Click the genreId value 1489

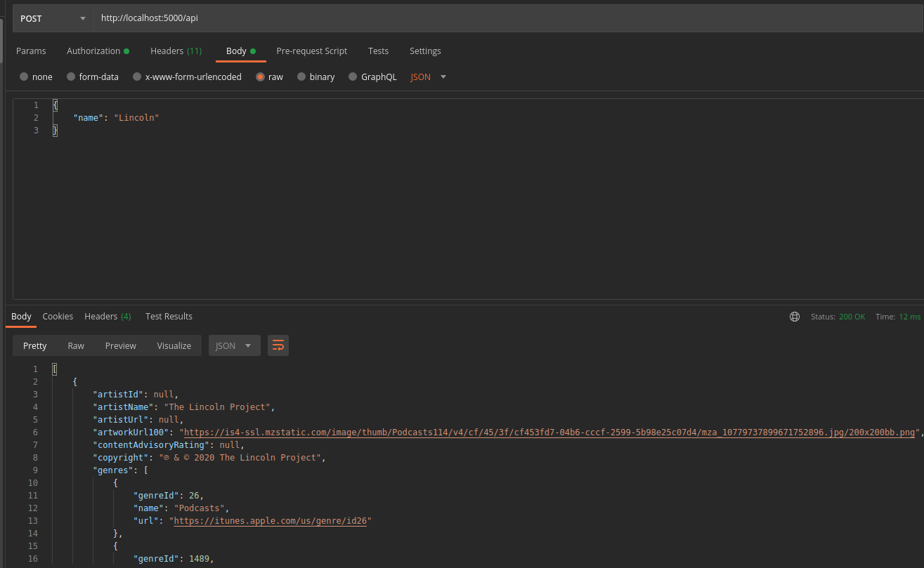198,559
